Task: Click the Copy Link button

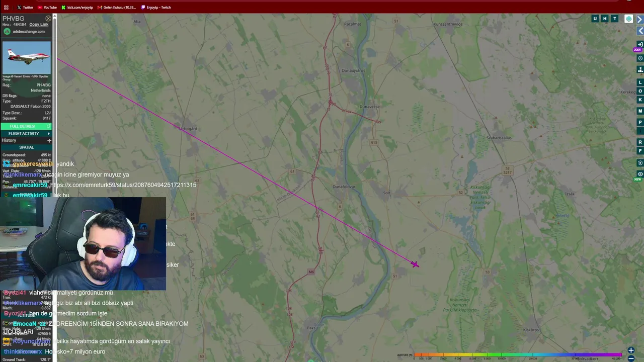Action: tap(39, 25)
